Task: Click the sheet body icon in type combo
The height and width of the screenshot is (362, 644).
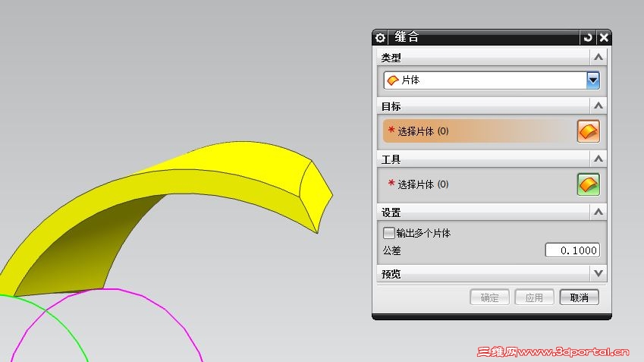Action: click(x=393, y=80)
